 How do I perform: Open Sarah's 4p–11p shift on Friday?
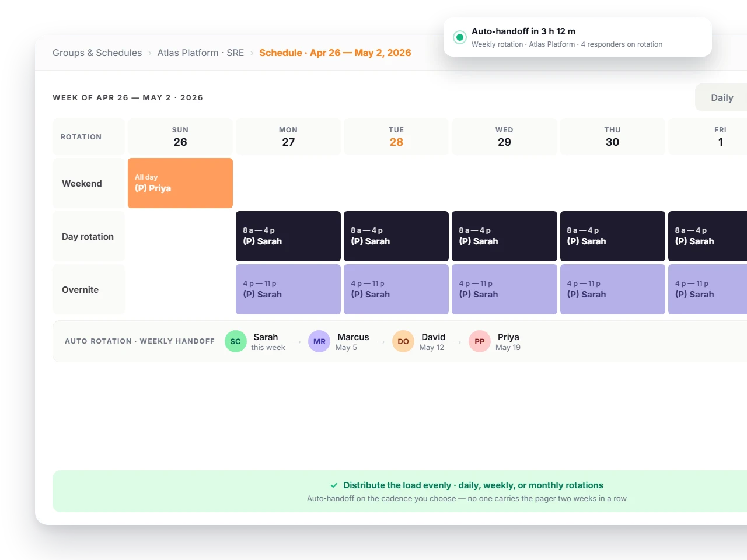(708, 289)
